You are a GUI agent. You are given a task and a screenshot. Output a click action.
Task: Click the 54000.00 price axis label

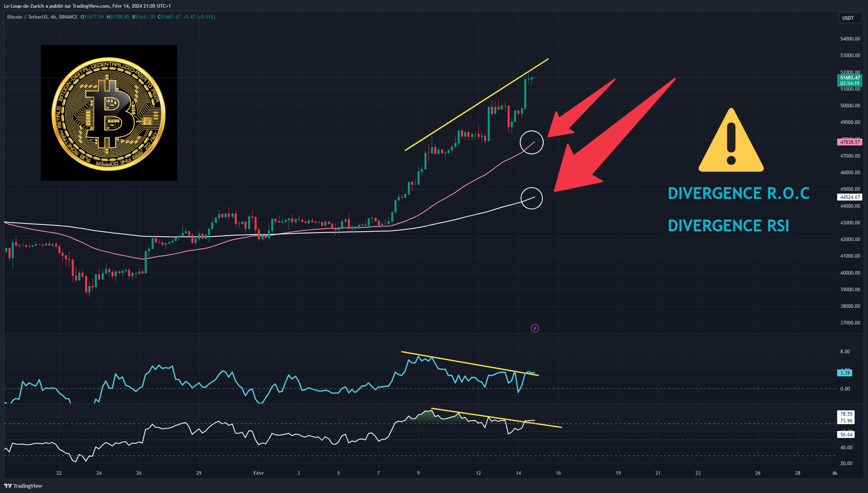click(850, 39)
